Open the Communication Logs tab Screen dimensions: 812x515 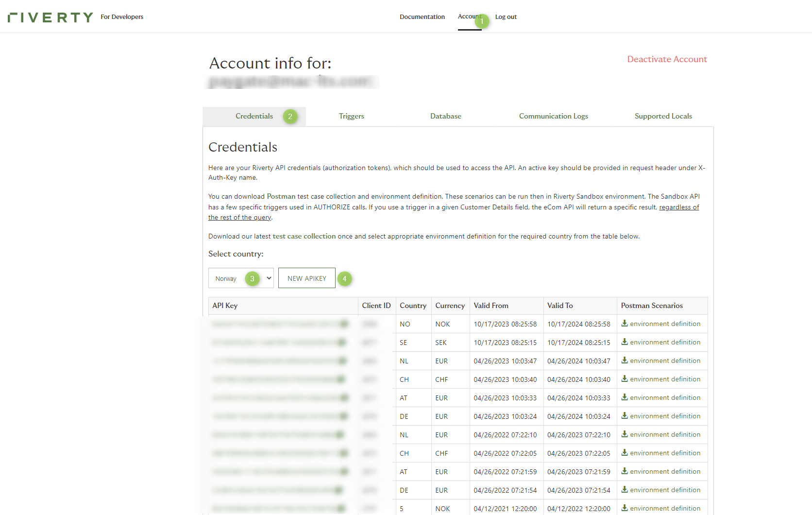(554, 116)
